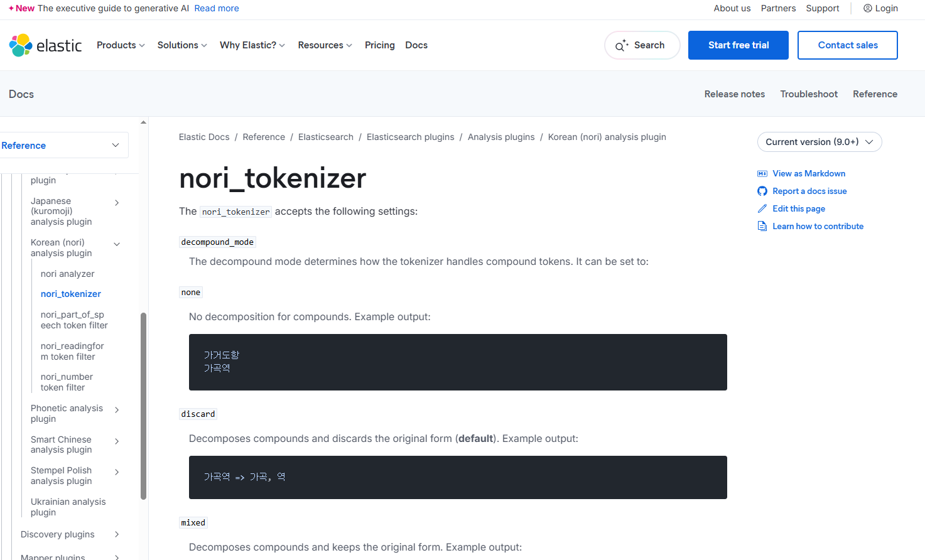The image size is (925, 560).
Task: Expand Discovery plugins chevron
Action: click(117, 534)
